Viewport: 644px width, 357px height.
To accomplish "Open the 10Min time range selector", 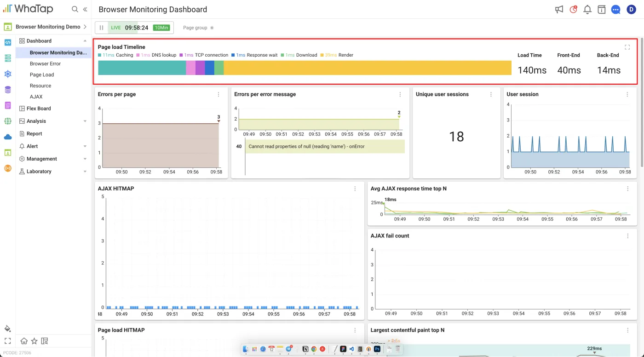I will tap(161, 28).
